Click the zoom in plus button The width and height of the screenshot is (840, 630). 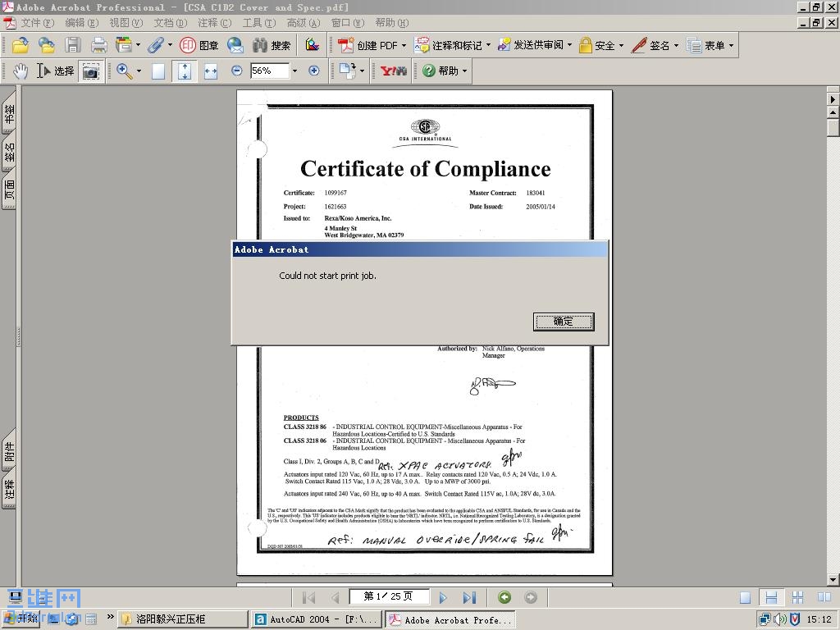(314, 71)
